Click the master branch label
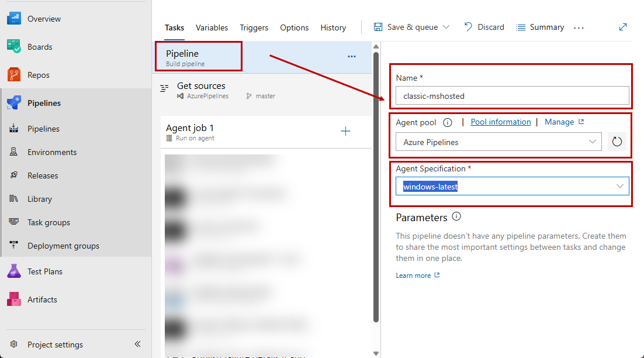 [265, 96]
